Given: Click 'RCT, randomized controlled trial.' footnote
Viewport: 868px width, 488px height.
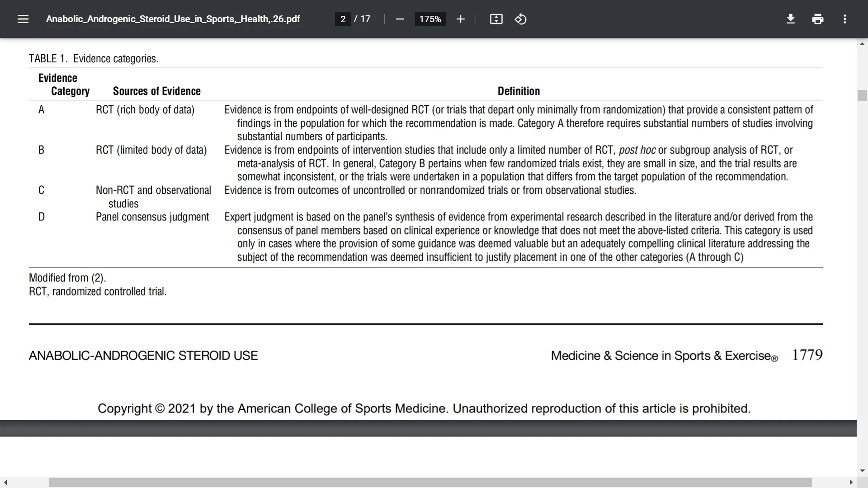Looking at the screenshot, I should tap(98, 291).
